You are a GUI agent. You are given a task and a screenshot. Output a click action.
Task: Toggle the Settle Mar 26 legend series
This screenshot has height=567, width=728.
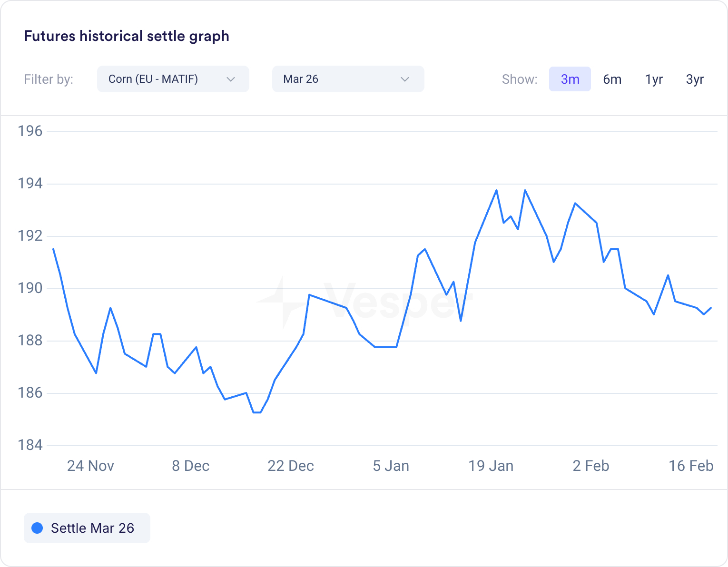(87, 528)
